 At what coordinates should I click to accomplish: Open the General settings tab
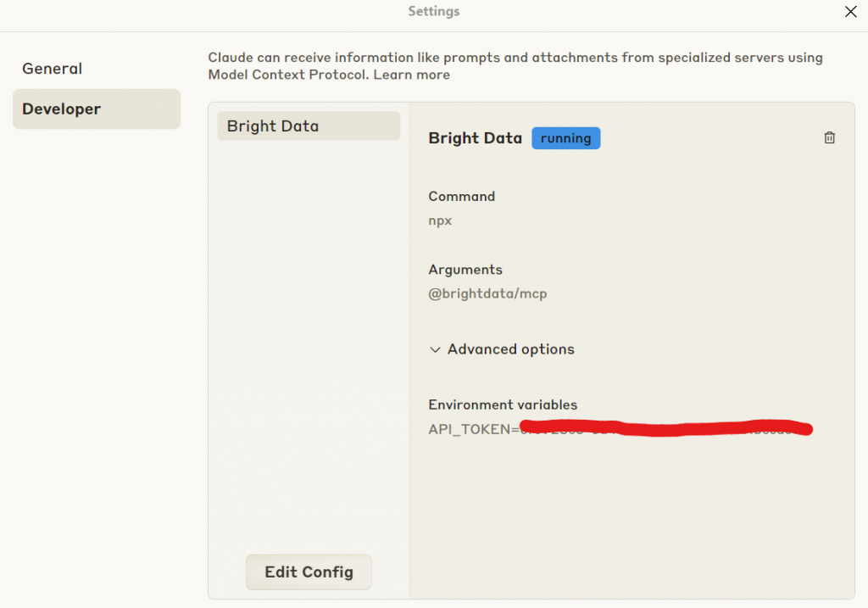53,69
